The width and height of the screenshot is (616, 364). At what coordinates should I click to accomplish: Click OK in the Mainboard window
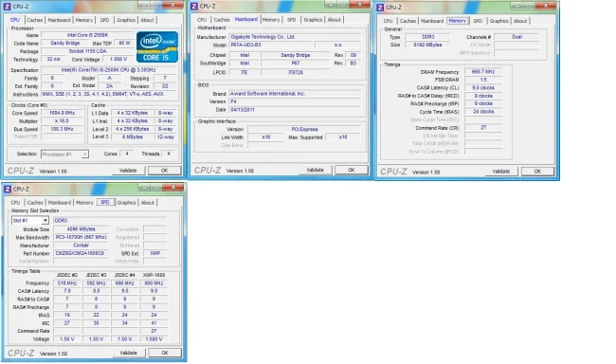pyautogui.click(x=352, y=171)
